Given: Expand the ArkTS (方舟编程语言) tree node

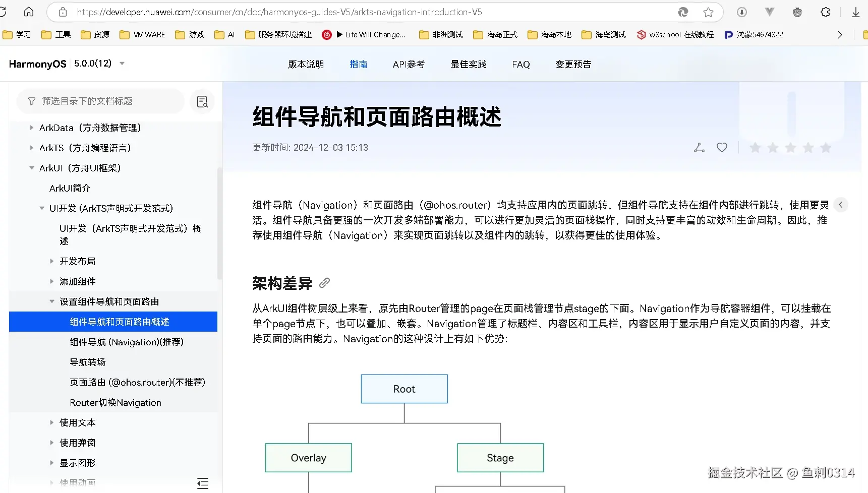Looking at the screenshot, I should [x=31, y=148].
